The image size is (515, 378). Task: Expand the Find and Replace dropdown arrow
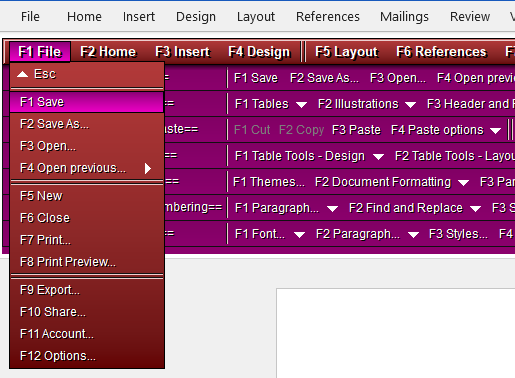point(475,209)
